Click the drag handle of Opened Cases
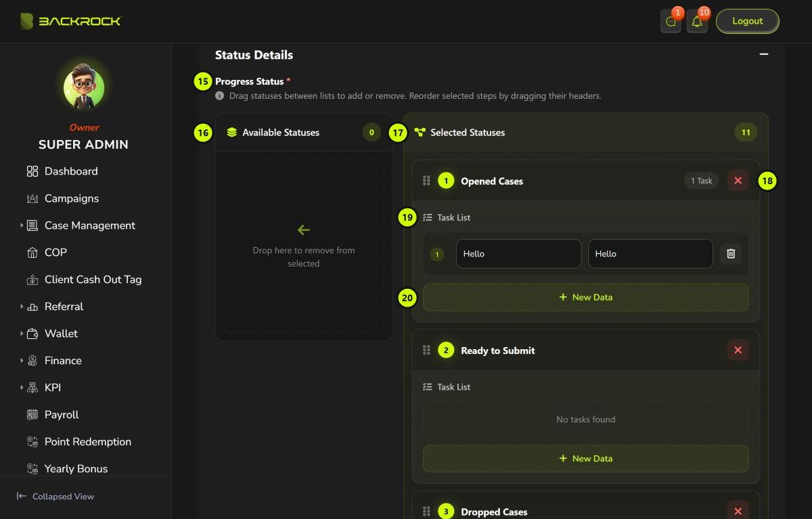812x519 pixels. (426, 181)
